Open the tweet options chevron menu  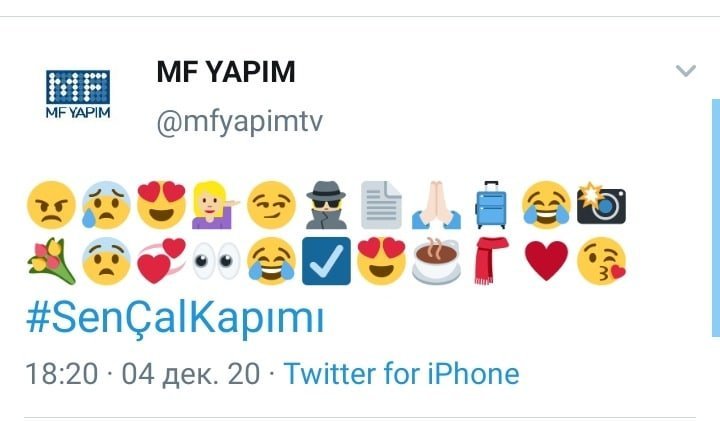pos(686,71)
